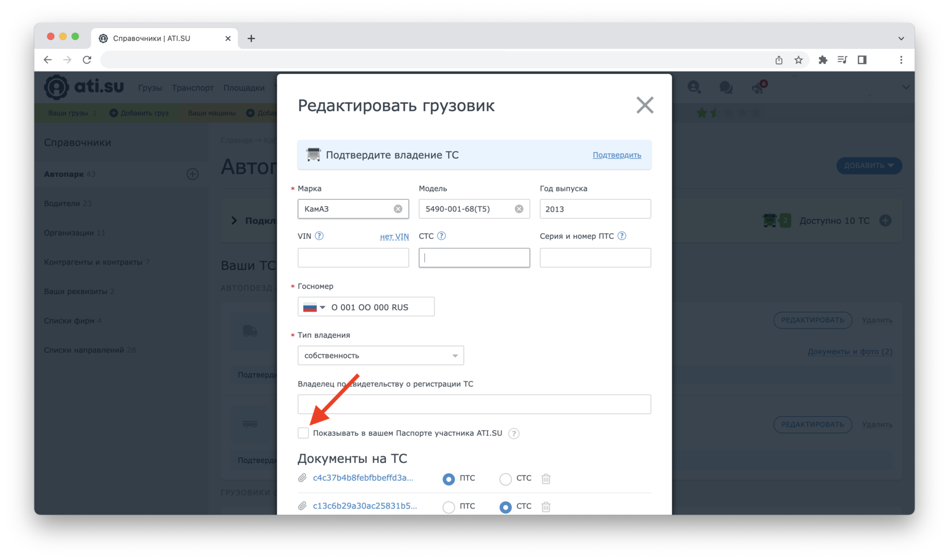
Task: Open Списки направлений in sidebar
Action: (x=90, y=350)
